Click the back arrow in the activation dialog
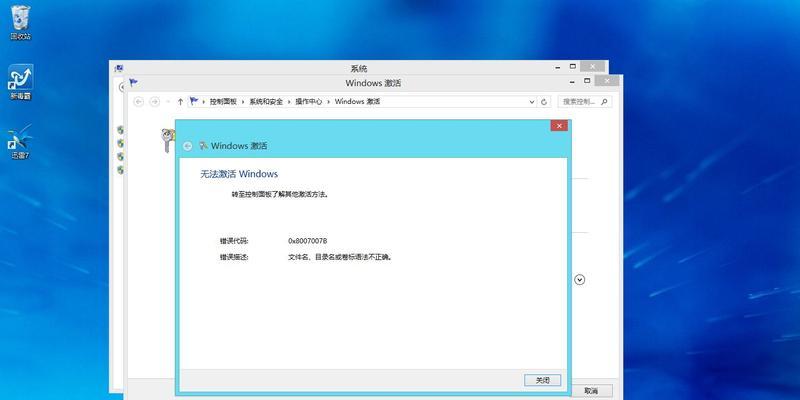800x400 pixels. click(188, 146)
